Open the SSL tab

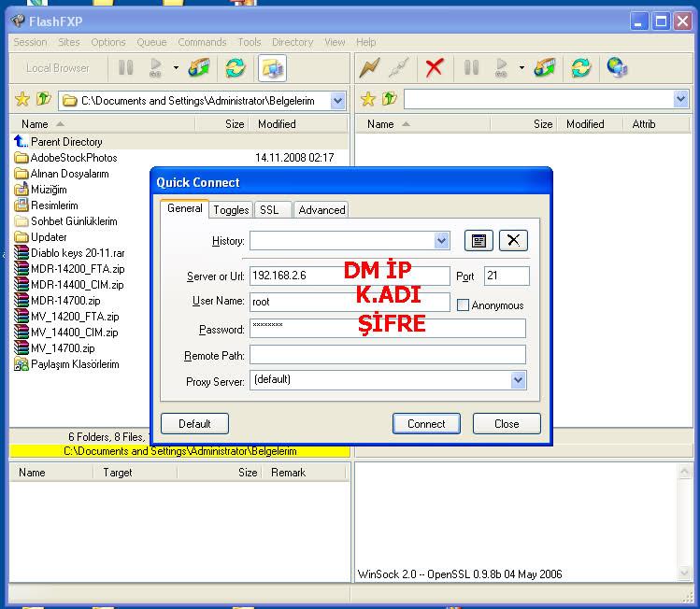(269, 210)
